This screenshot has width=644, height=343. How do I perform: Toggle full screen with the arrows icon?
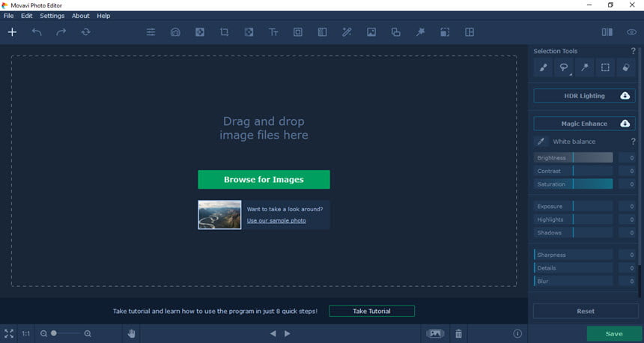pos(9,333)
